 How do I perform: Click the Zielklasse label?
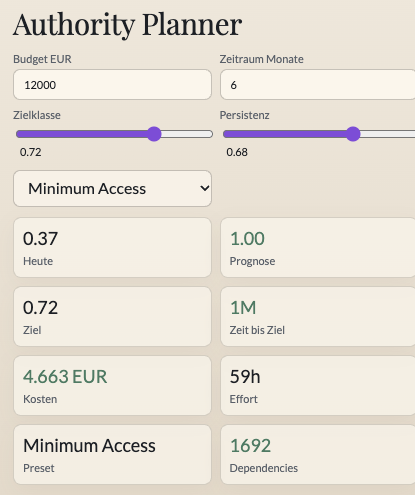(37, 115)
